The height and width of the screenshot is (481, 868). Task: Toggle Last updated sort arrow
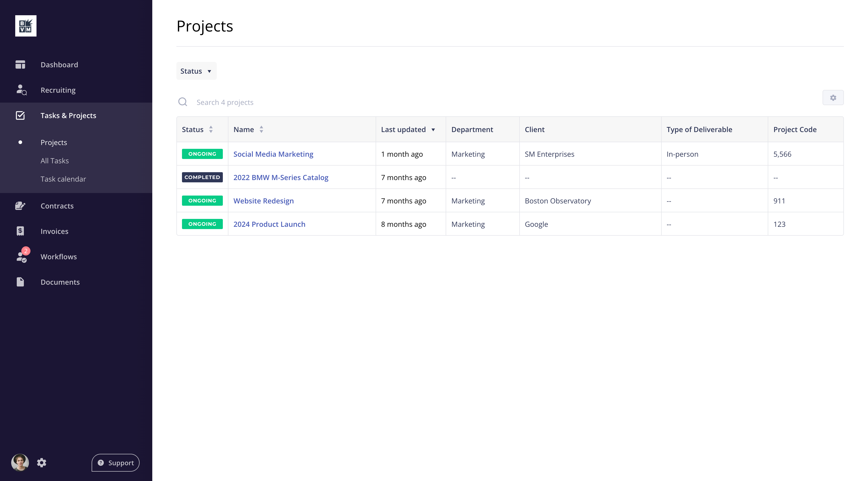click(x=433, y=130)
